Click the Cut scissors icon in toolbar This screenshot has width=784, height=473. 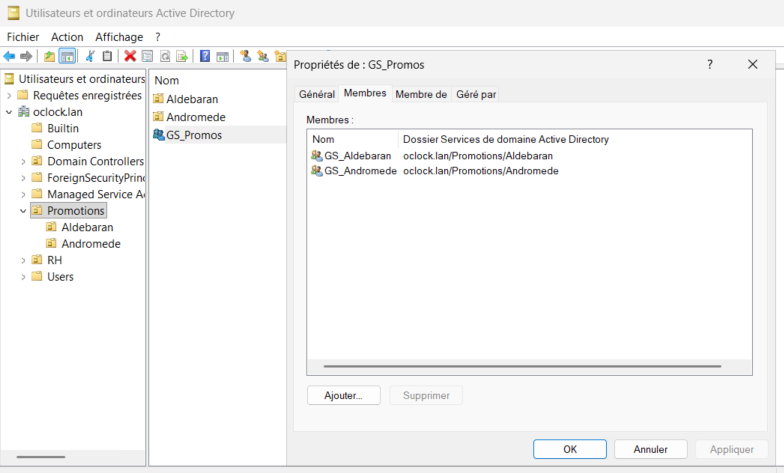point(90,56)
